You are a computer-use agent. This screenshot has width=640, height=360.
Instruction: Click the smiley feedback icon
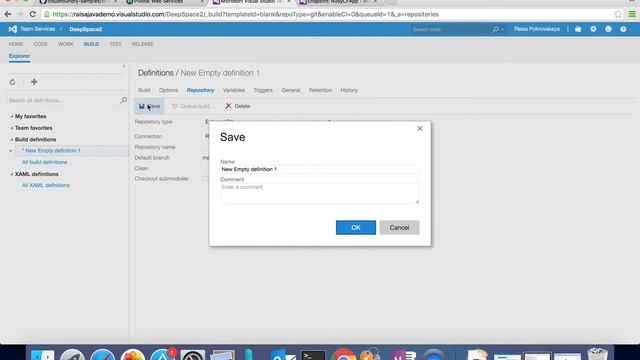coord(608,29)
